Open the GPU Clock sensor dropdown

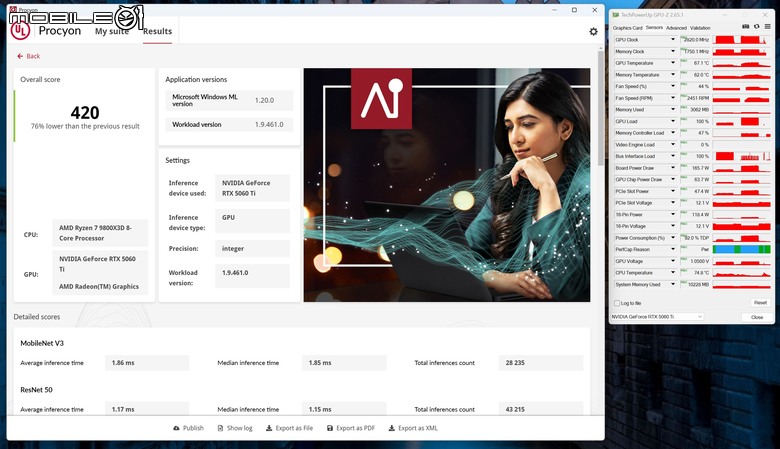pos(673,40)
